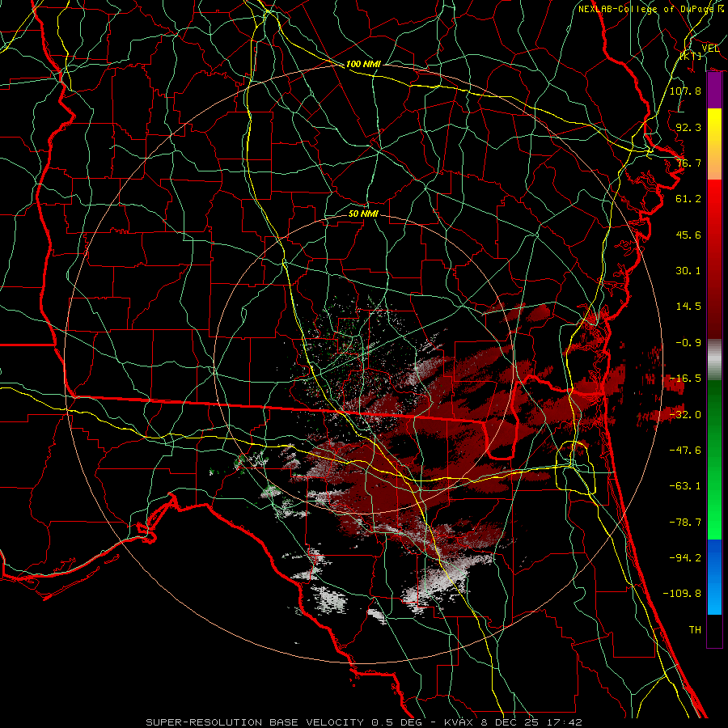Click the blue segment of the velocity color bar
This screenshot has height=728, width=728.
click(714, 577)
